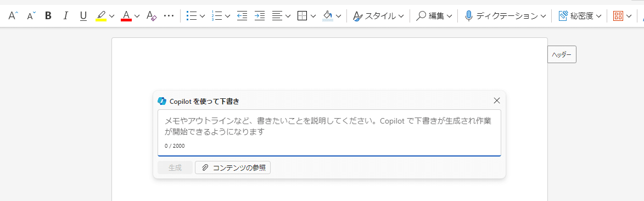Viewport: 644px width, 201px height.
Task: Expand the numbering style dropdown
Action: pyautogui.click(x=227, y=16)
